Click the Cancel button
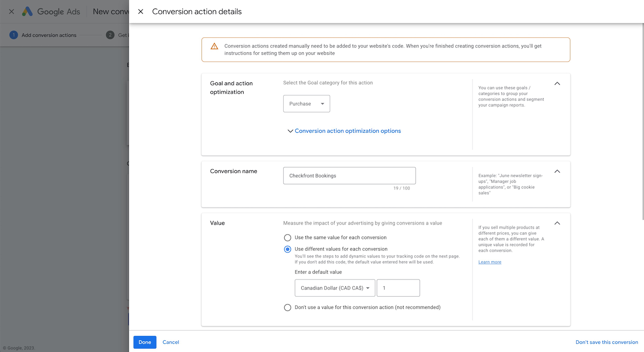Screen dimensions: 644x352 pos(171,342)
